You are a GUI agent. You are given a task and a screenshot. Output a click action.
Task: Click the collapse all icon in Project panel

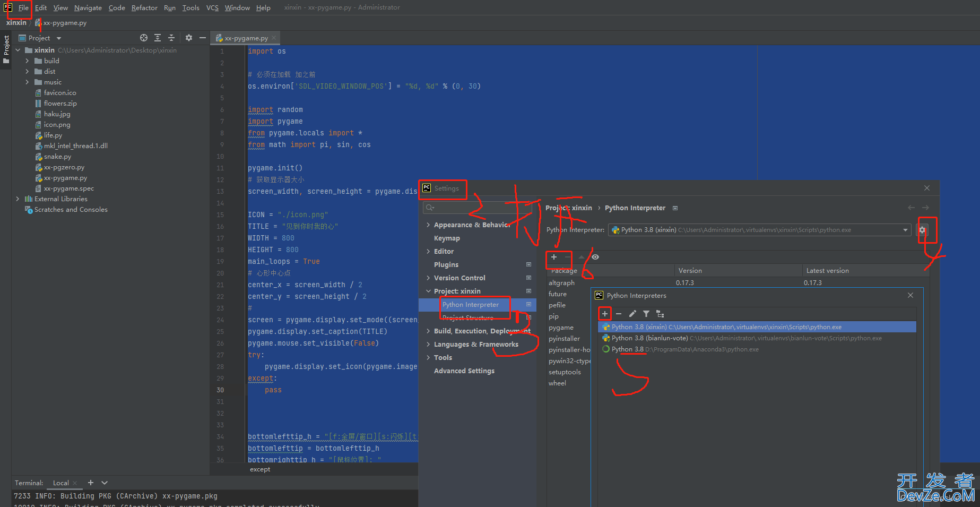(171, 38)
